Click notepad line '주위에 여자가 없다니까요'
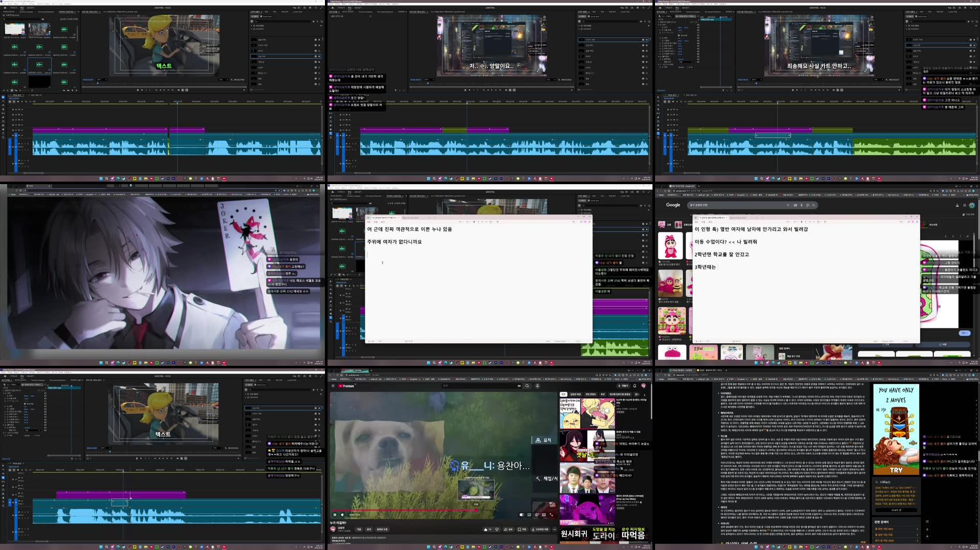 tap(394, 242)
